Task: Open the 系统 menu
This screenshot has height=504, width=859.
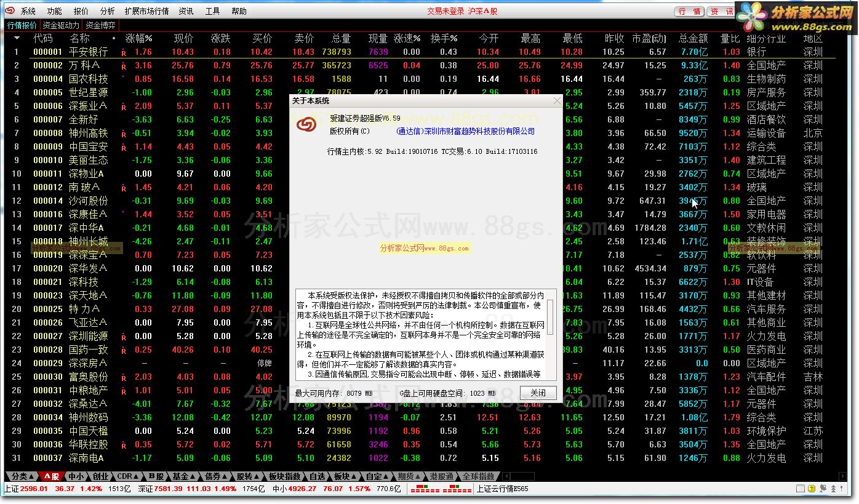Action: (28, 11)
